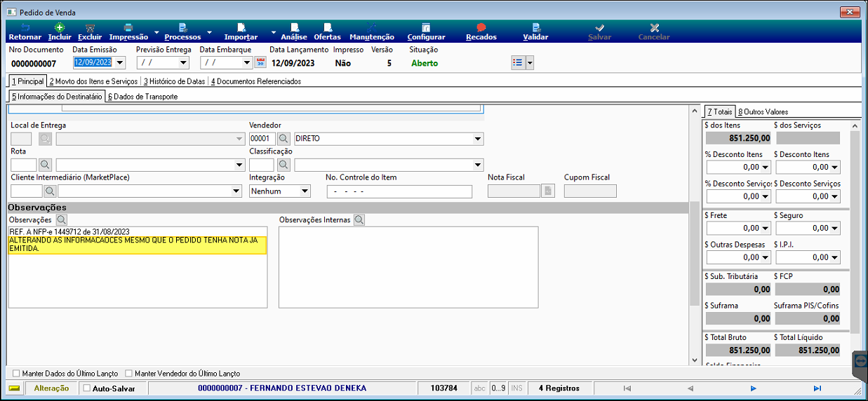Click the yellow status icon in status bar
The image size is (868, 401).
[15, 388]
